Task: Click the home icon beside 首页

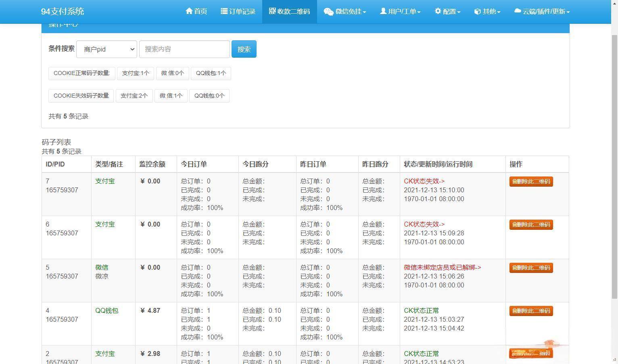Action: coord(189,11)
